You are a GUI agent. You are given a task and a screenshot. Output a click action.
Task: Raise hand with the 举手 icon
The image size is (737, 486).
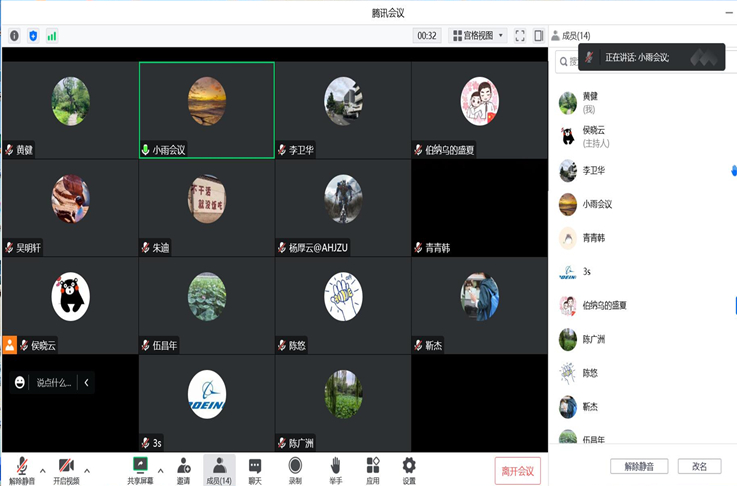point(335,469)
